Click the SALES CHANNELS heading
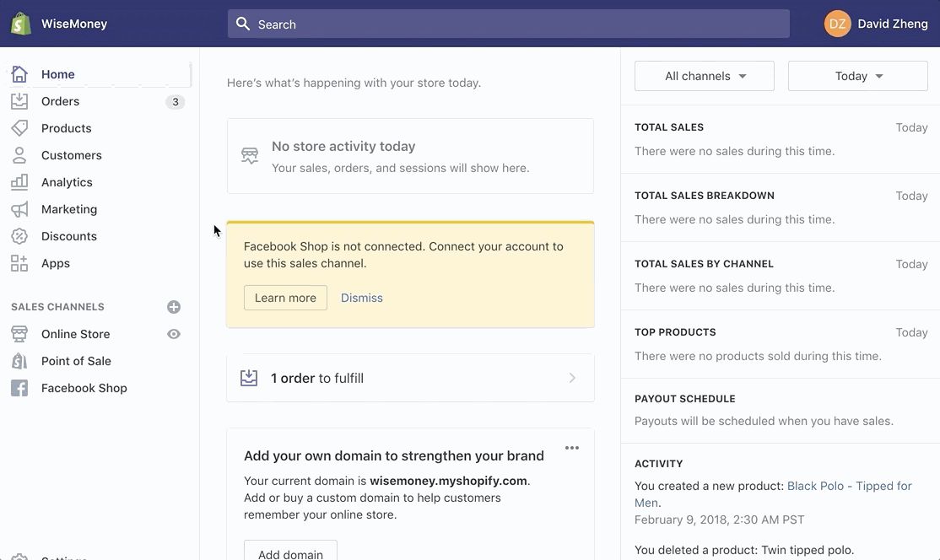 tap(57, 307)
